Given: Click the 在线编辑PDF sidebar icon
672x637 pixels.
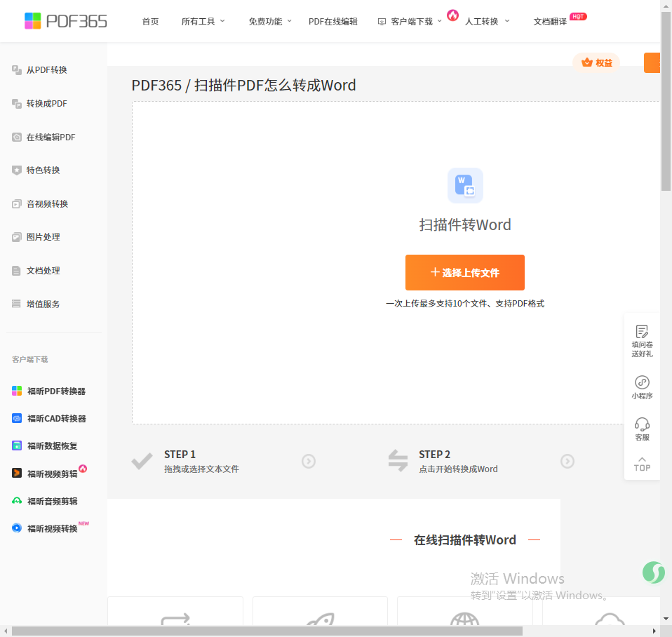Looking at the screenshot, I should coord(17,138).
